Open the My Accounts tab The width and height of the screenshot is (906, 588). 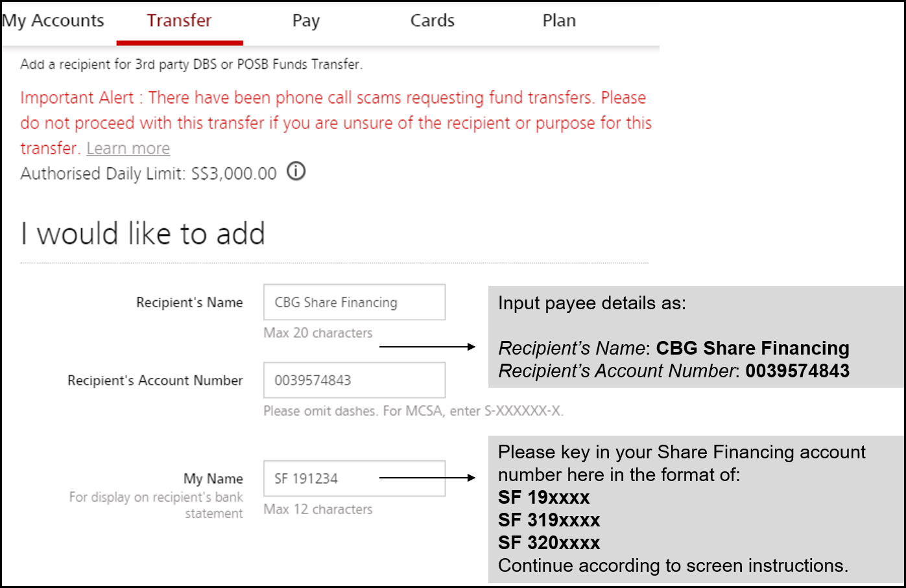pos(53,21)
